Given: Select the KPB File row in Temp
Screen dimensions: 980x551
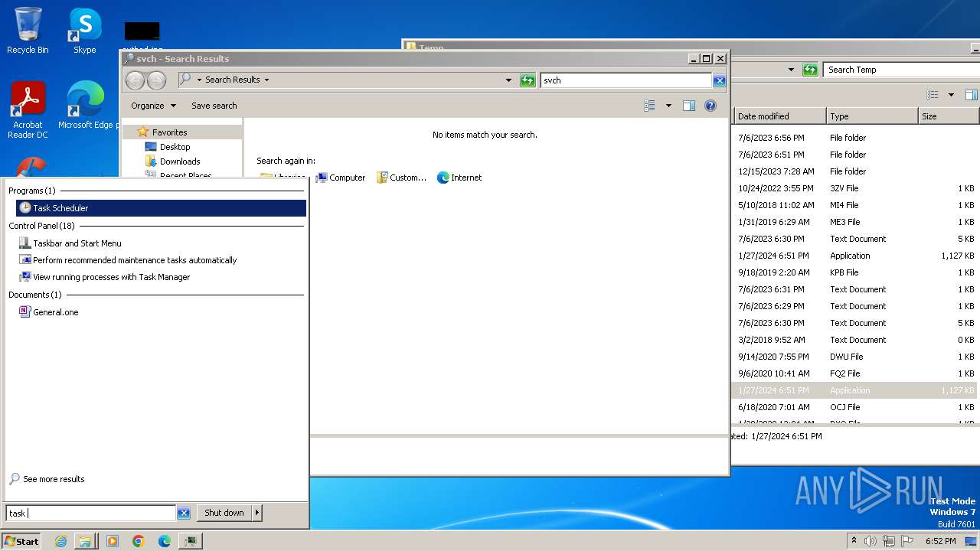Looking at the screenshot, I should pos(855,272).
